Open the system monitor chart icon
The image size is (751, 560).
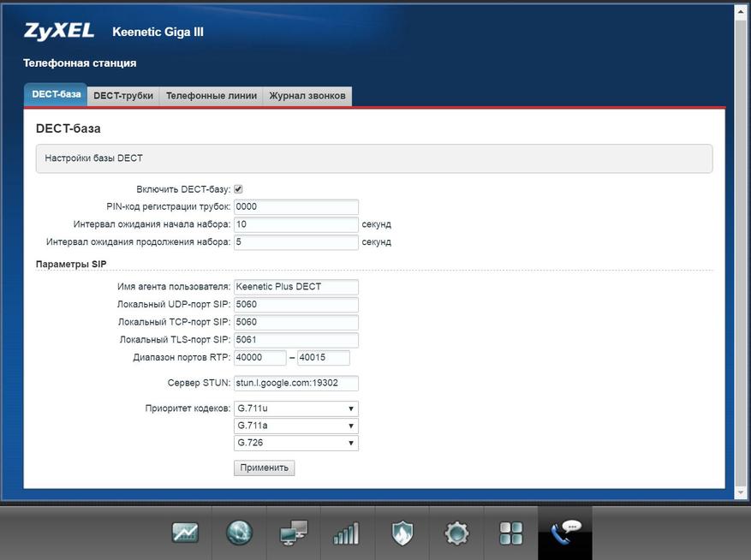(x=185, y=533)
